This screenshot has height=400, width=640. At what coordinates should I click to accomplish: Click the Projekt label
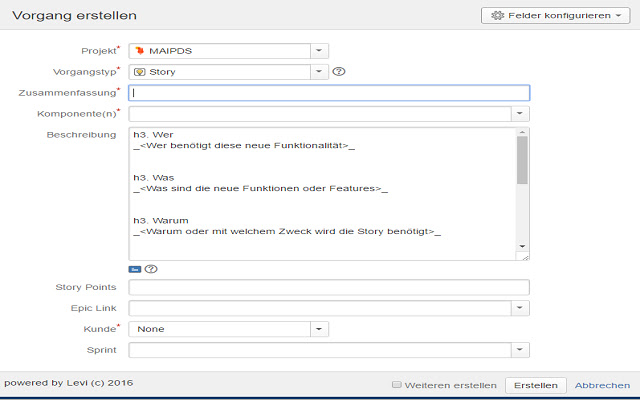(99, 51)
